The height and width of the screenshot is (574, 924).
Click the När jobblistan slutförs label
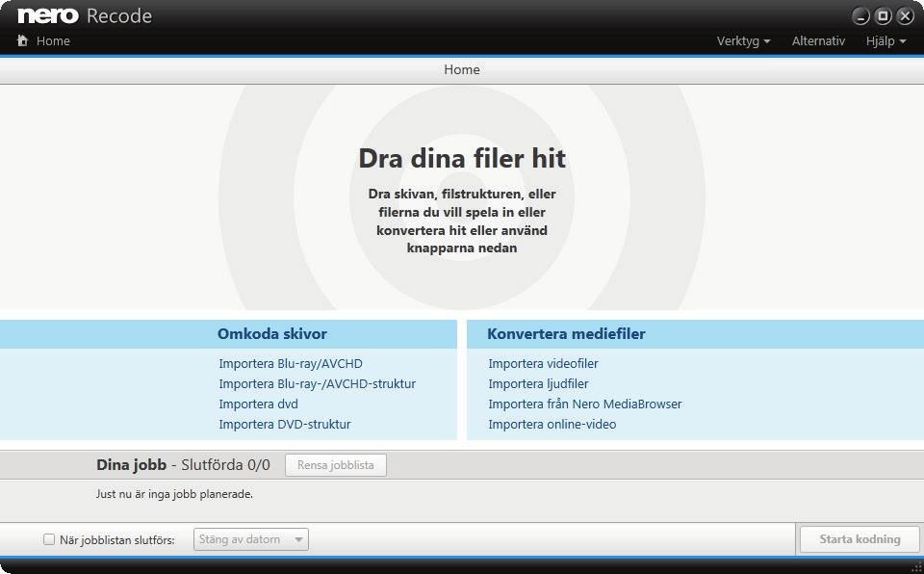pyautogui.click(x=117, y=539)
